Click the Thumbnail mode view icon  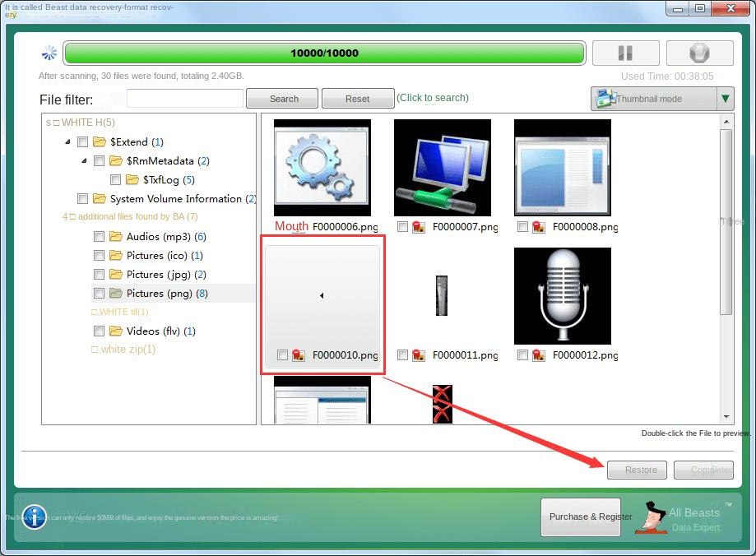tap(606, 98)
